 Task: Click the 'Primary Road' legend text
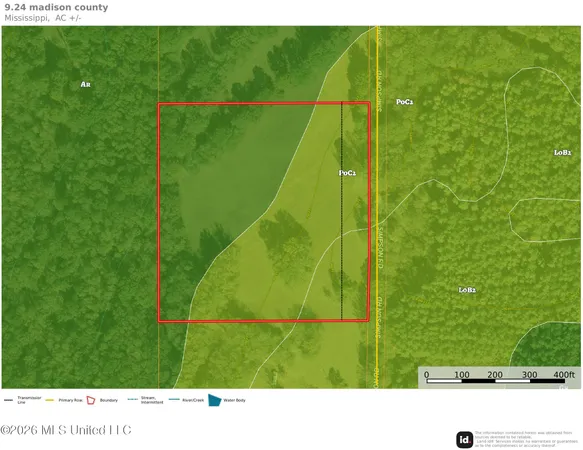click(x=70, y=401)
